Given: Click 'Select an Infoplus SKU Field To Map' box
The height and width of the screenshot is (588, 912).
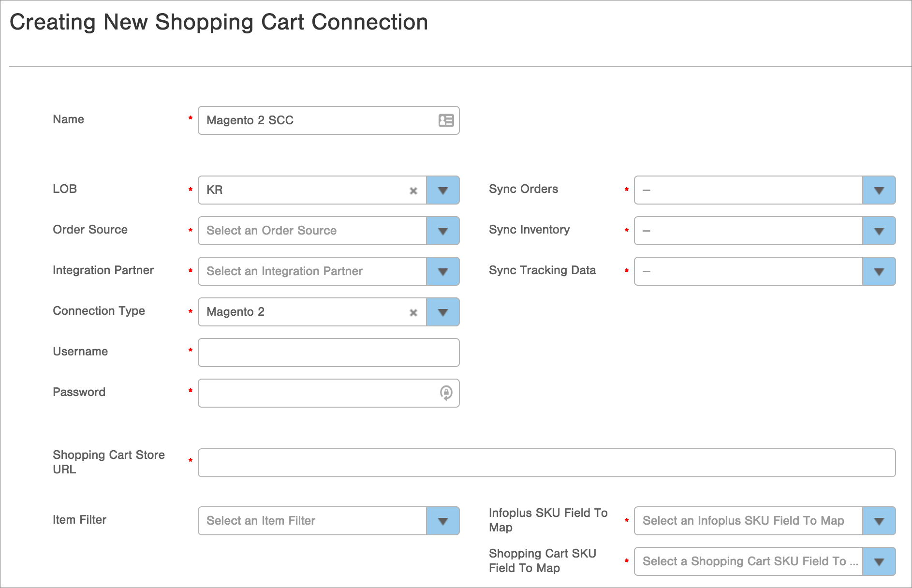Looking at the screenshot, I should point(749,521).
